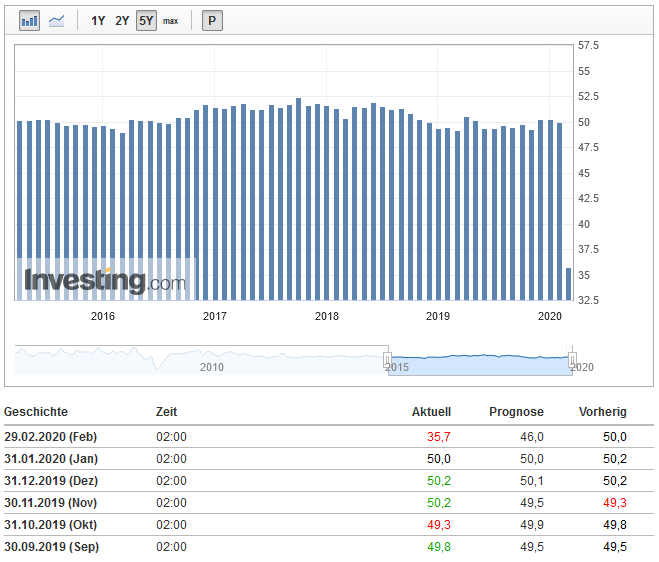
Task: Click the Geschichte column header
Action: click(36, 412)
